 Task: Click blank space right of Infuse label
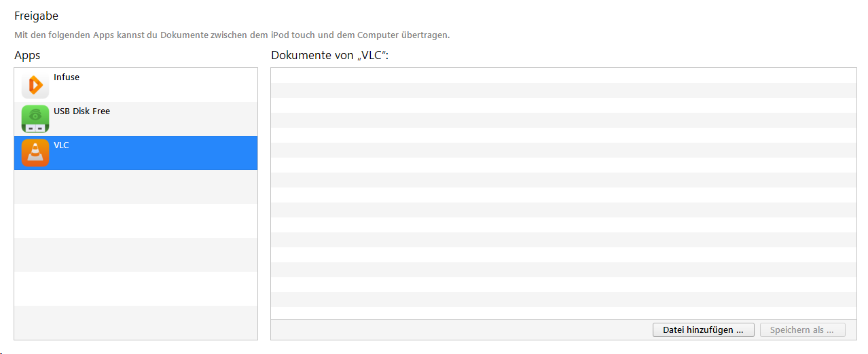[170, 85]
